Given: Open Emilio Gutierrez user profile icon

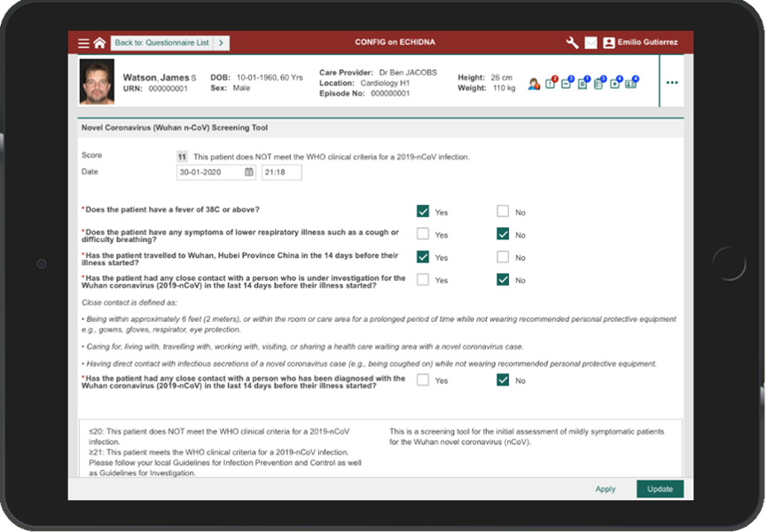Looking at the screenshot, I should tap(609, 43).
